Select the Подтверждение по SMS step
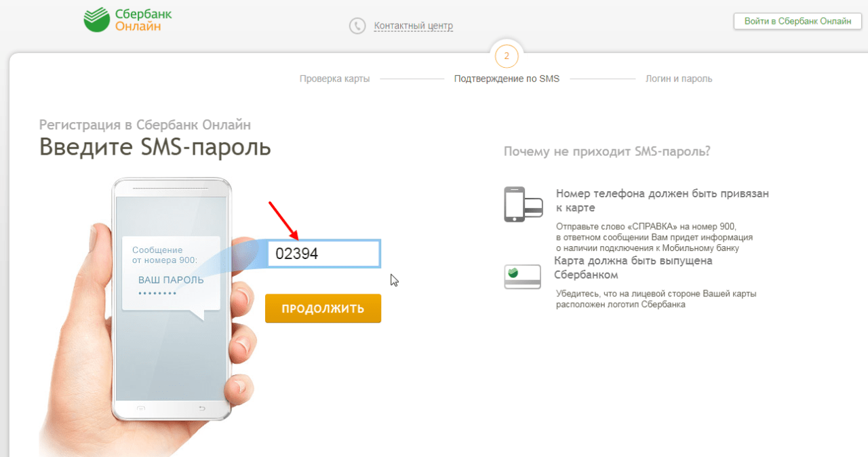868x457 pixels. coord(507,79)
